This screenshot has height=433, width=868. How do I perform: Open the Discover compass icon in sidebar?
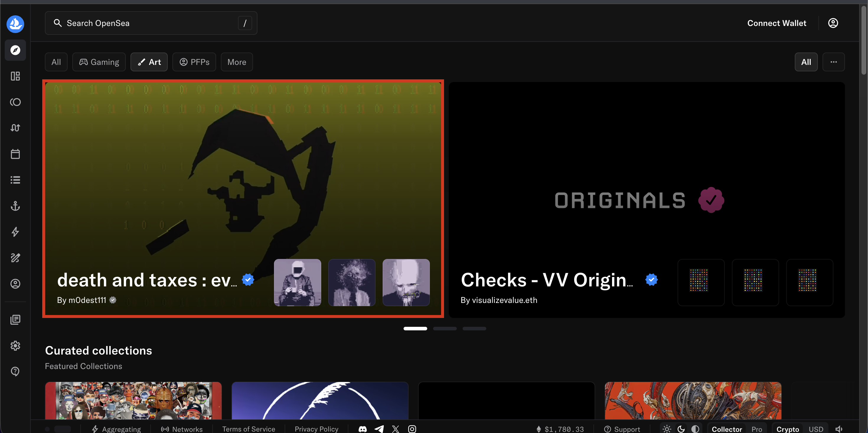click(15, 50)
